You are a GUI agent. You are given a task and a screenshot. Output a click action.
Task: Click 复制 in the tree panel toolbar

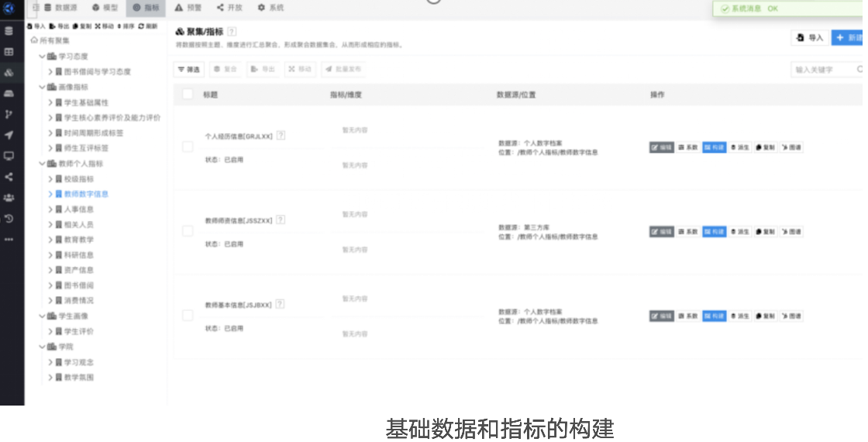pos(82,26)
